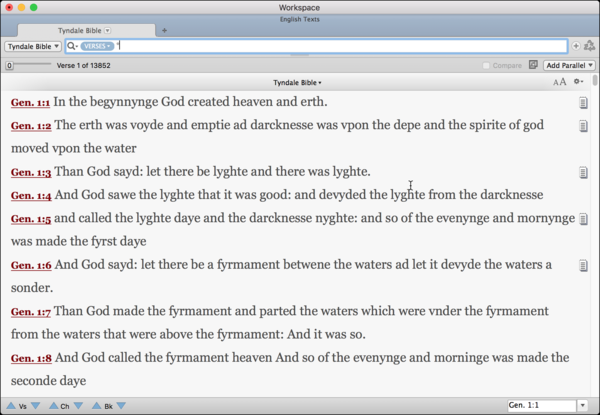Viewport: 600px width, 415px height.
Task: Open the Go To box history dropdown arrow
Action: click(x=583, y=405)
